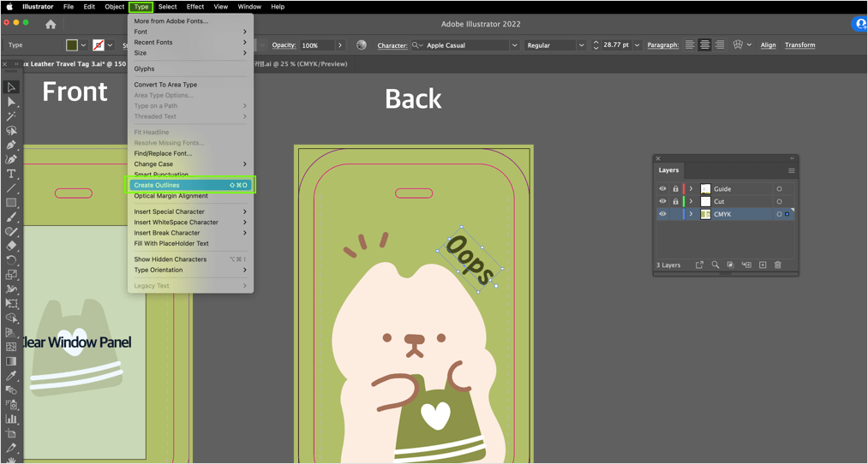Image resolution: width=868 pixels, height=464 pixels.
Task: Open the Transform panel link
Action: coord(800,45)
